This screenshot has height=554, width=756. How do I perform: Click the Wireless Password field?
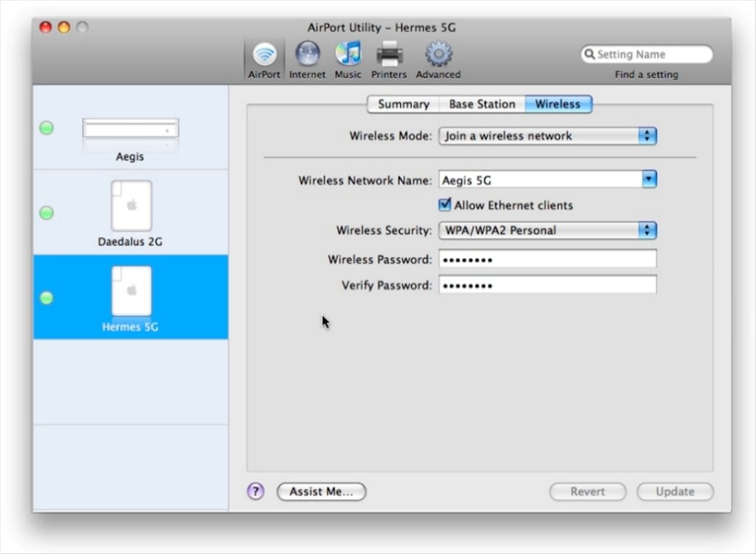pos(548,259)
